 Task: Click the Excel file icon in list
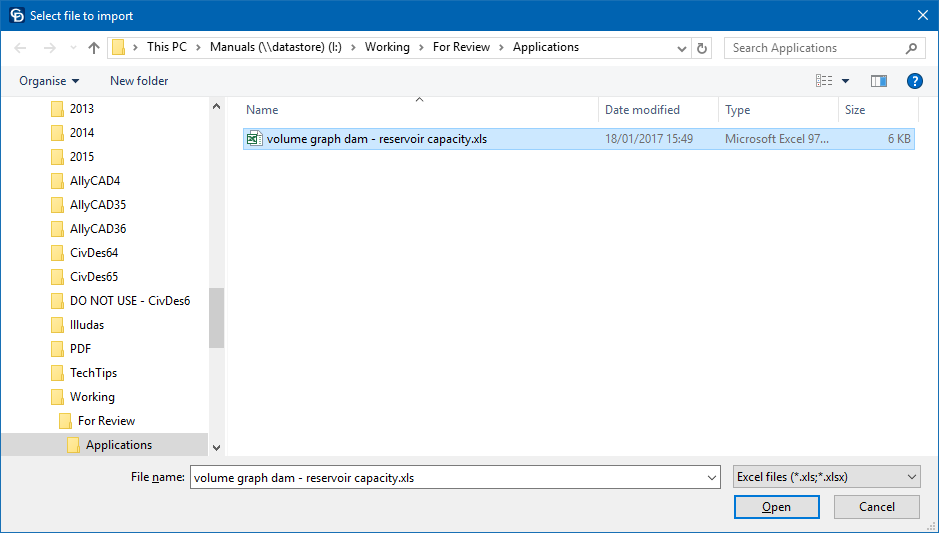255,139
